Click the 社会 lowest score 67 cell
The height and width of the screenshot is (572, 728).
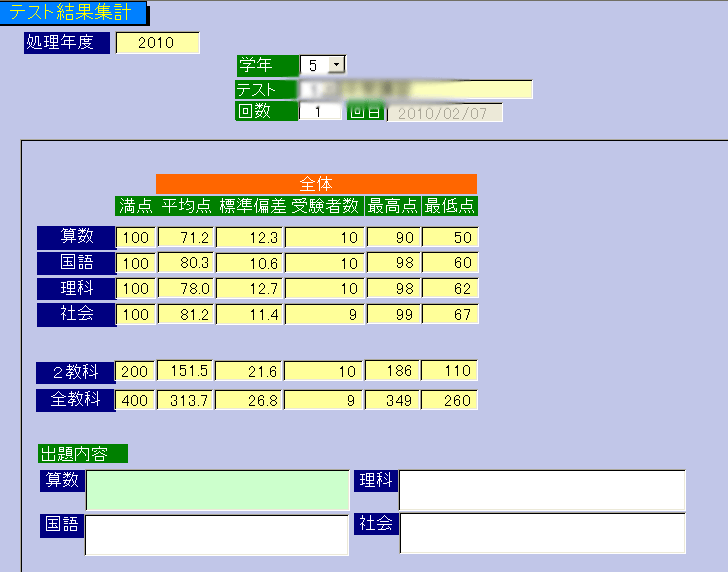[x=449, y=316]
